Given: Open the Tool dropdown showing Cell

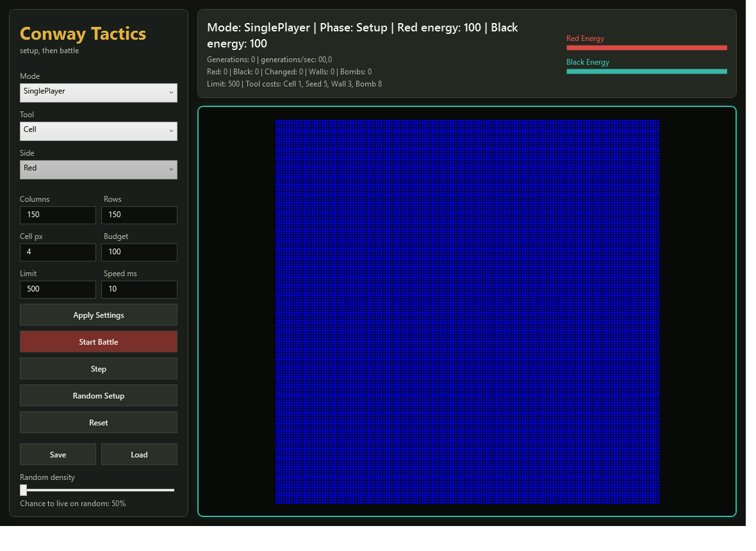Looking at the screenshot, I should point(99,131).
